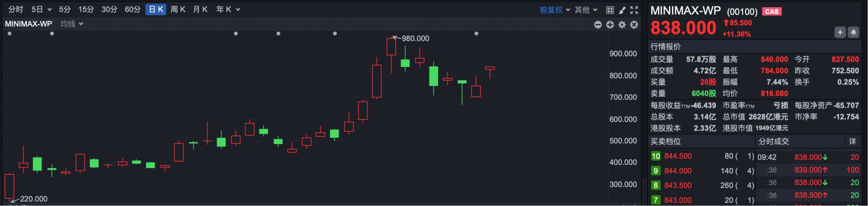Add MINIMAX-WP to watchlist with plus

840,32
